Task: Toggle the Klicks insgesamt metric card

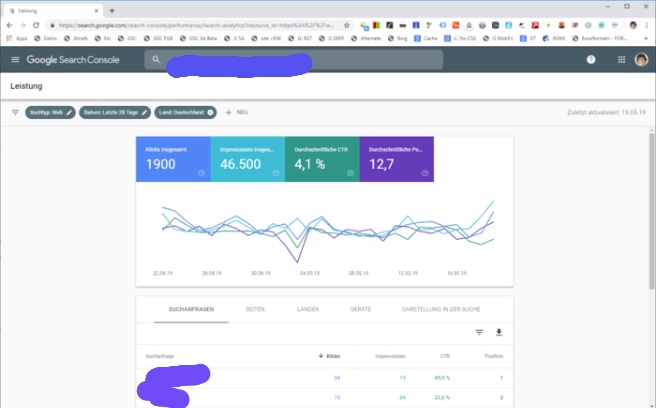Action: tap(173, 160)
